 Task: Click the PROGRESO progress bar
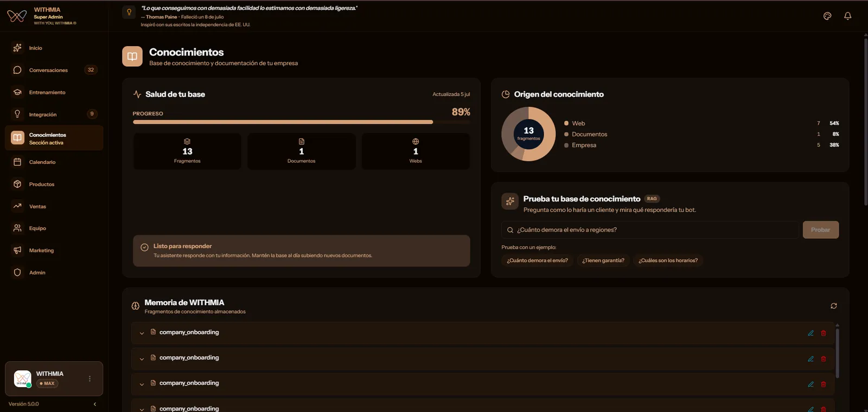302,122
